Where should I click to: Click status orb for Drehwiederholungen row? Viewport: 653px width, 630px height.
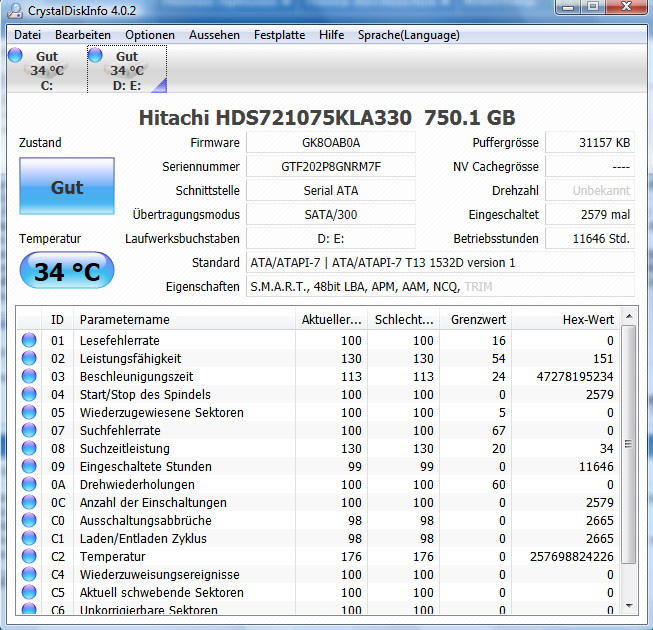pos(29,484)
